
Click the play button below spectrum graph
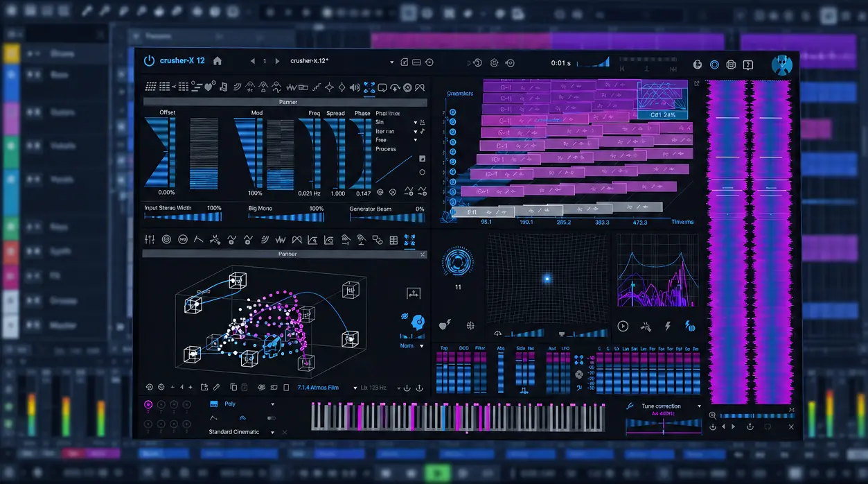pos(623,326)
